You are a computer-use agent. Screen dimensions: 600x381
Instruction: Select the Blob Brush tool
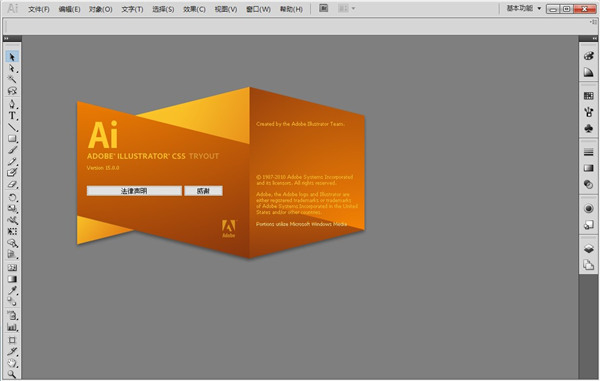click(12, 173)
